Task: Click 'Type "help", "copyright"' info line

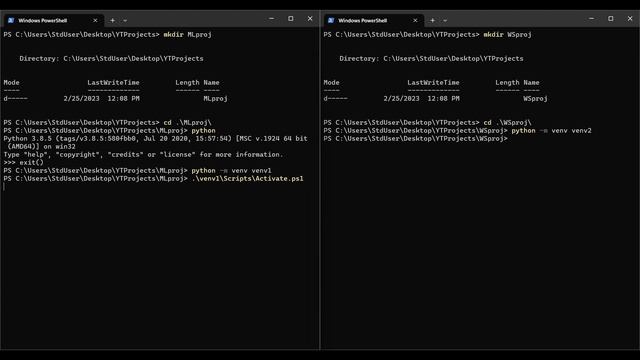Action: [143, 155]
